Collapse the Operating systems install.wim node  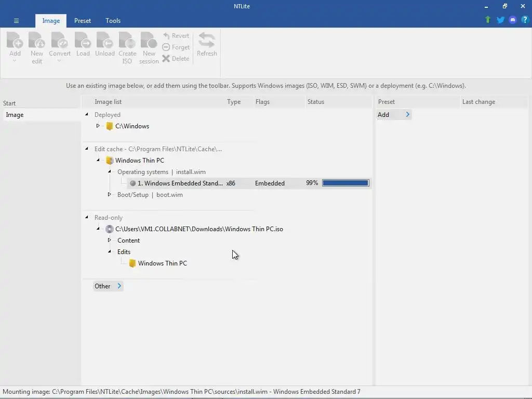point(109,171)
